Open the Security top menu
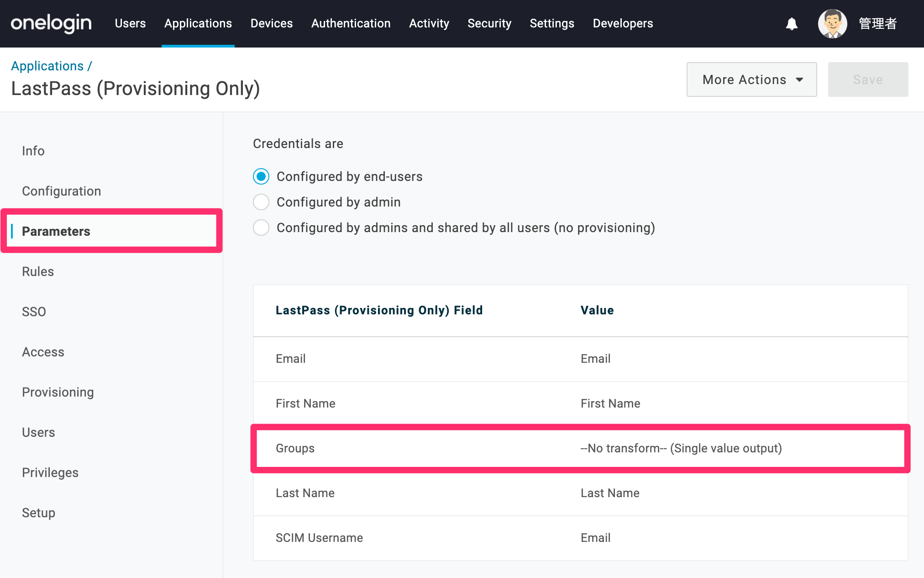 coord(489,23)
